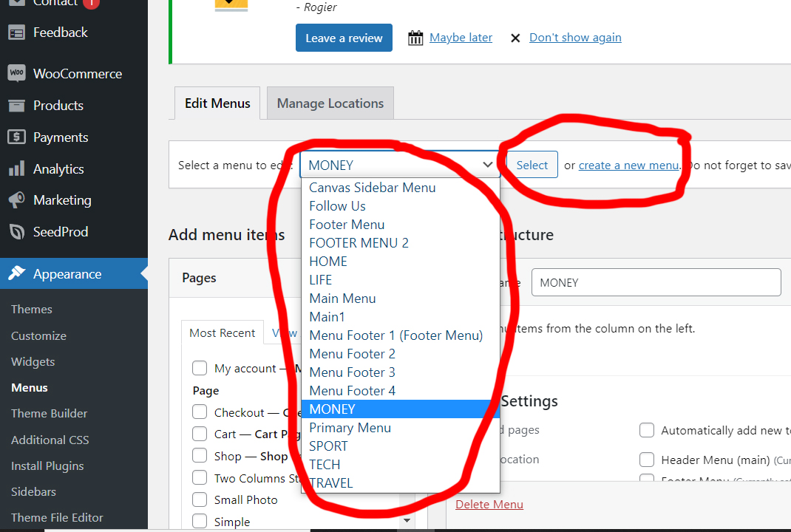Click the SeedProd leaf icon
This screenshot has width=791, height=532.
(x=17, y=232)
